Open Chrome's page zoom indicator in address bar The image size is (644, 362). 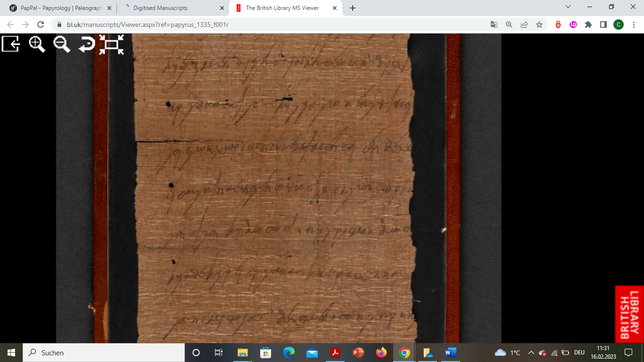(x=509, y=25)
